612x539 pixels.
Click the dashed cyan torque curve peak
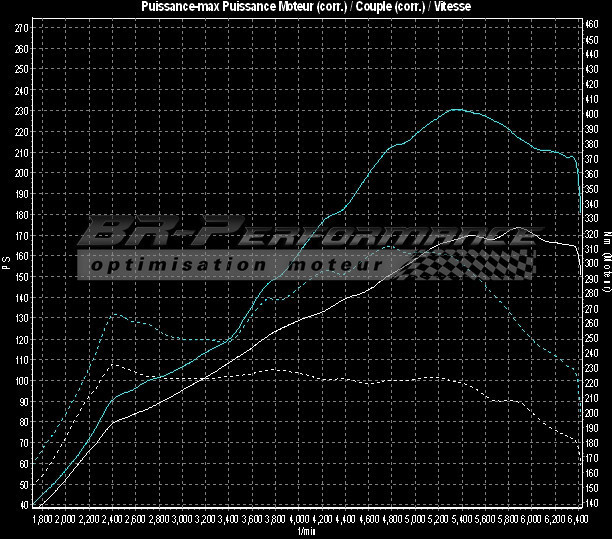[114, 313]
